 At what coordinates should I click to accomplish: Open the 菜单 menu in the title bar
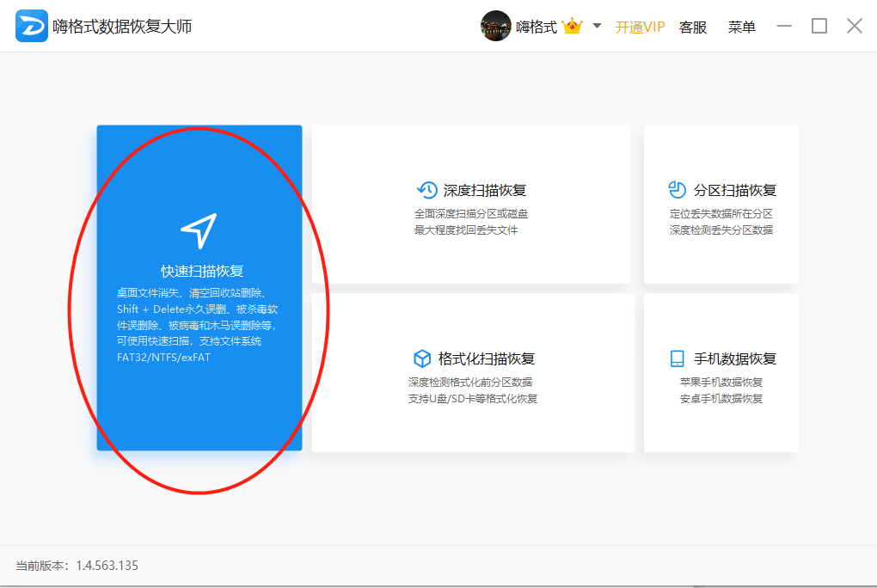740,27
